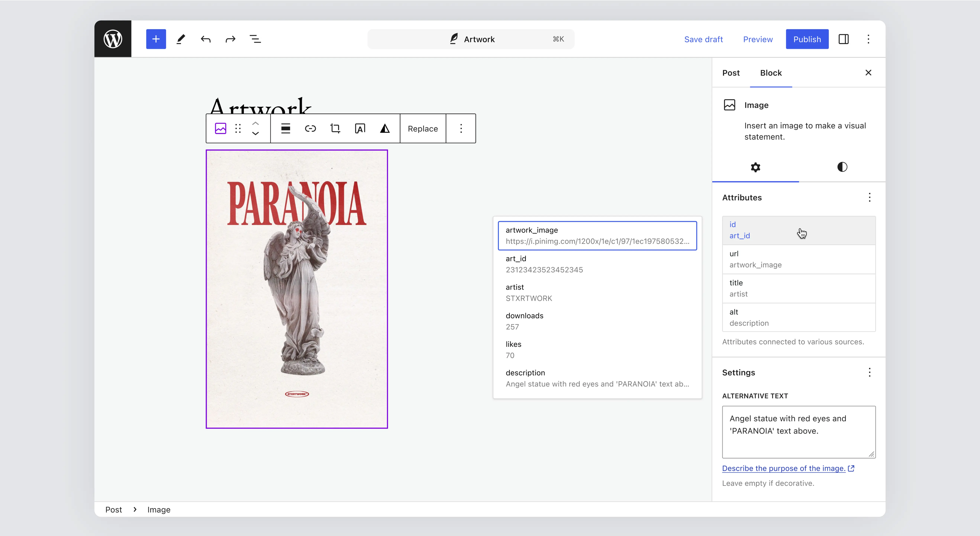Choose artist STXRTWORK from the source list
Viewport: 980px width, 536px height.
pyautogui.click(x=597, y=293)
